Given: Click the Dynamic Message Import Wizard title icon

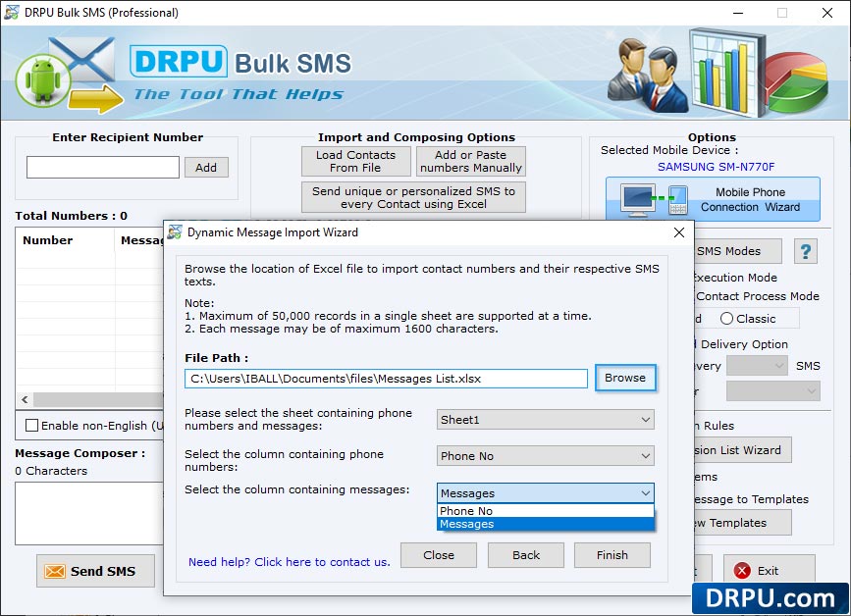Looking at the screenshot, I should pyautogui.click(x=175, y=232).
